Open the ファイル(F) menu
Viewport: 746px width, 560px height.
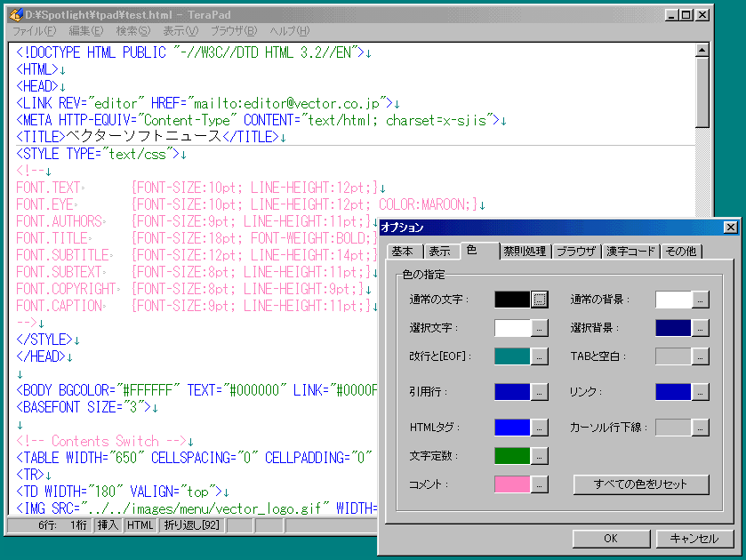pyautogui.click(x=34, y=31)
